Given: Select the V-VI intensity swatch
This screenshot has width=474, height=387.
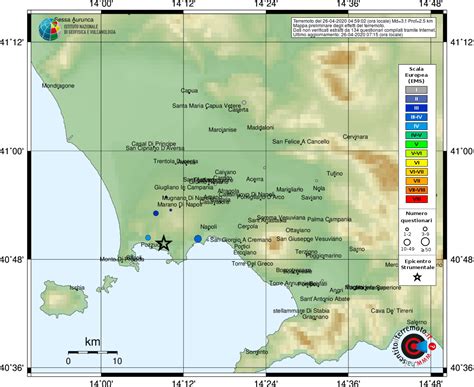Looking at the screenshot, I should click(x=416, y=154).
